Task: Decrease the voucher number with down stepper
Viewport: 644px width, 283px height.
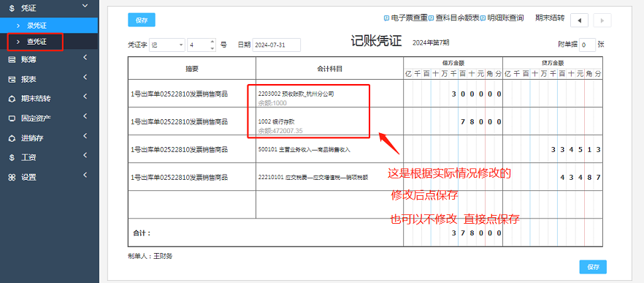Action: [x=212, y=48]
